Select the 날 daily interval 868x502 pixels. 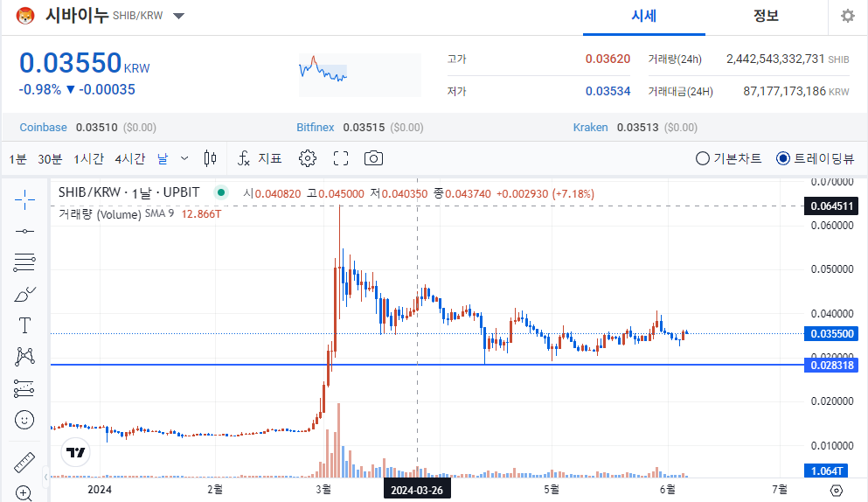click(163, 159)
